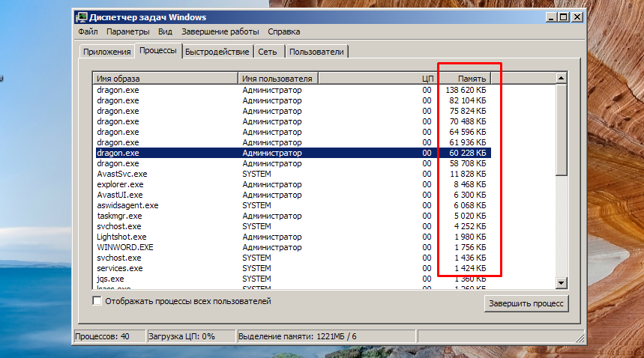Sort by Имя образа column header
644x358 pixels.
tap(166, 79)
